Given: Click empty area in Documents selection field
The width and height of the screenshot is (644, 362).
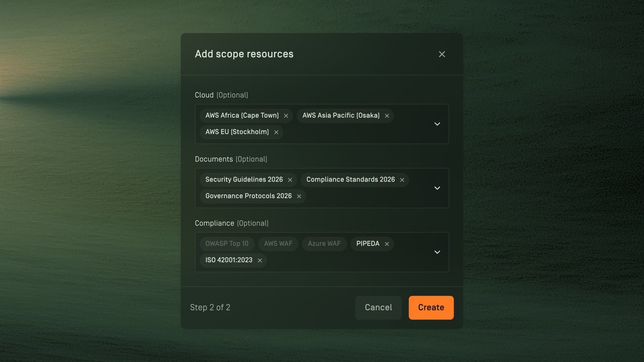Looking at the screenshot, I should pos(362,196).
